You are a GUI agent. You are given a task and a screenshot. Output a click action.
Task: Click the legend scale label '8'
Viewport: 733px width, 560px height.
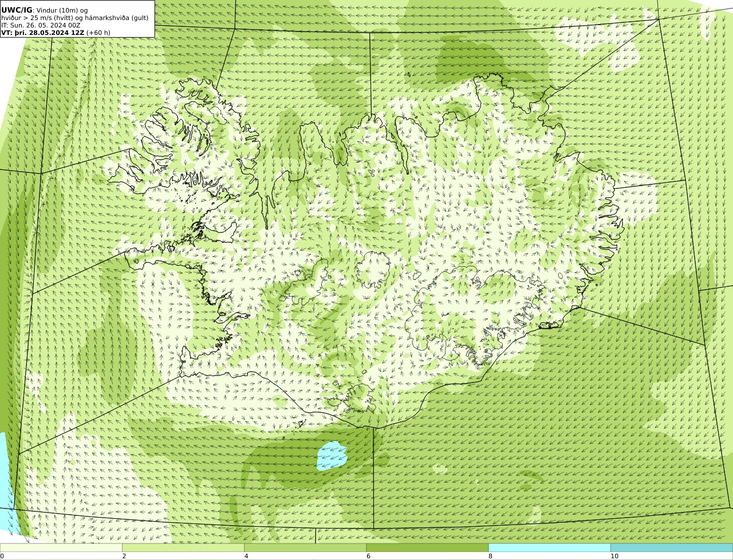point(490,556)
